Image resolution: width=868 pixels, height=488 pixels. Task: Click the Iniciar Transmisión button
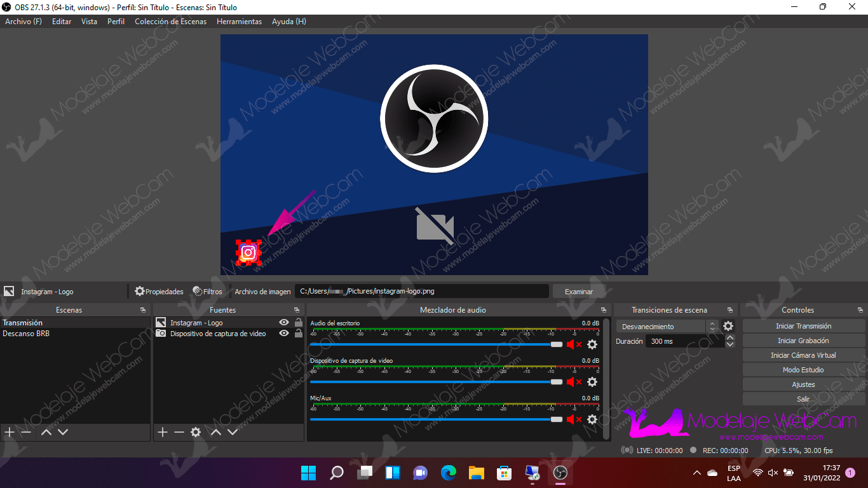pyautogui.click(x=803, y=326)
